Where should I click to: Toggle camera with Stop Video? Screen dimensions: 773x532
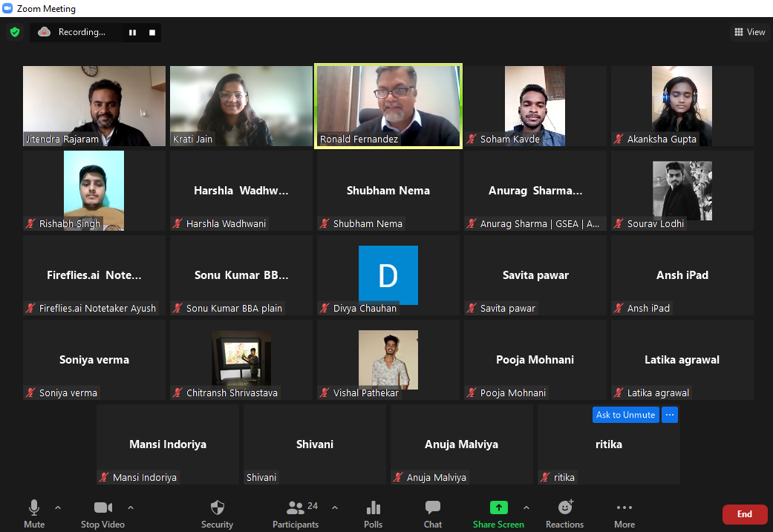pos(102,513)
